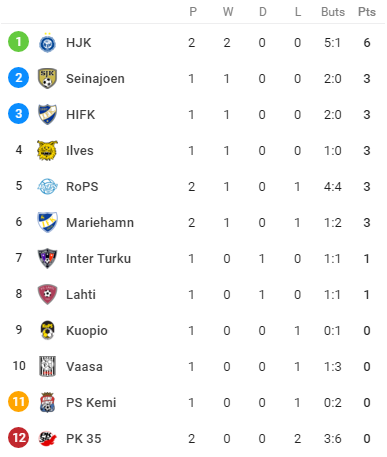
Task: Select the W column header
Action: click(x=228, y=12)
